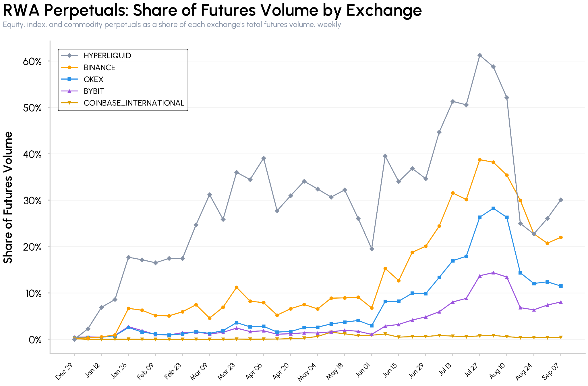Click the HYPERLIQUID diamond marker in legend

click(x=69, y=55)
